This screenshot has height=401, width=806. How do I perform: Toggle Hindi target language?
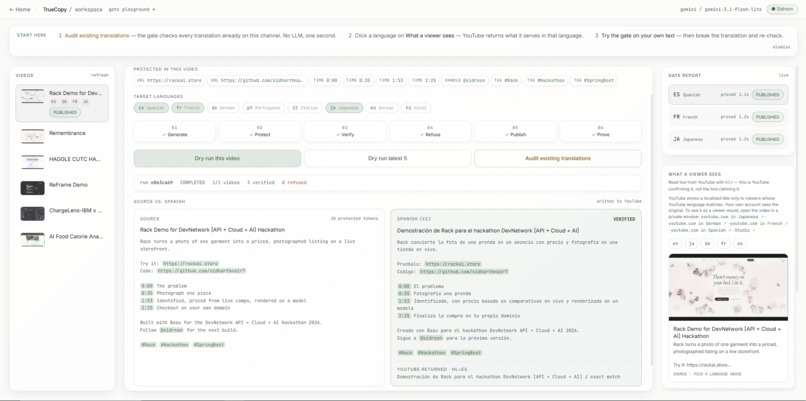(x=416, y=108)
